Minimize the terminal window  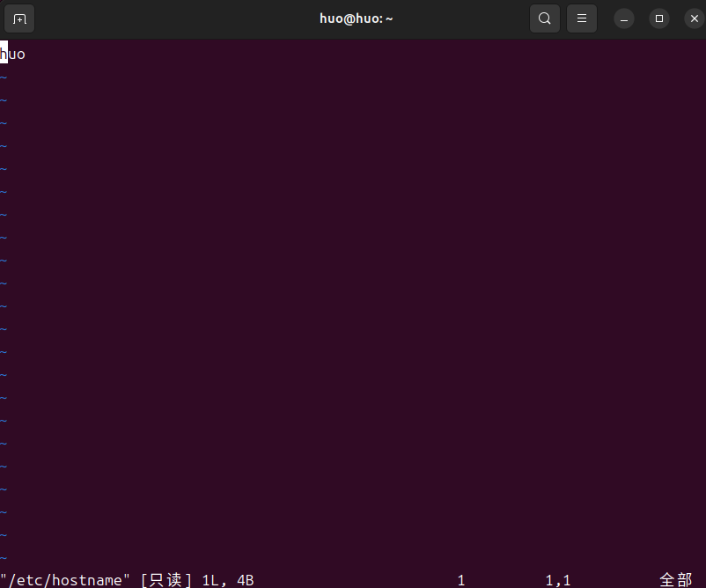(624, 18)
